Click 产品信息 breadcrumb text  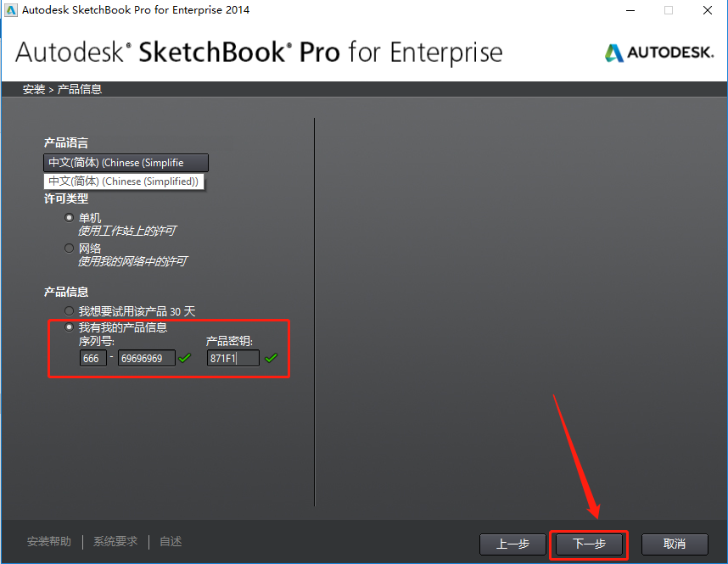(x=80, y=89)
